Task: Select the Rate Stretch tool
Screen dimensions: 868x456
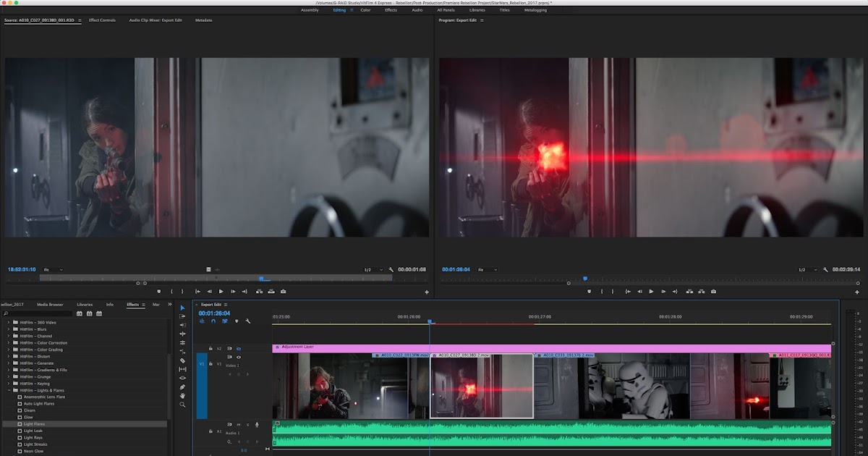Action: point(182,342)
